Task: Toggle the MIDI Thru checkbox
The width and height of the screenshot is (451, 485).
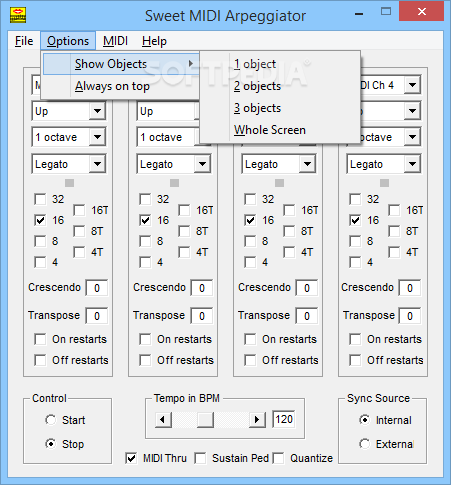Action: (x=131, y=458)
